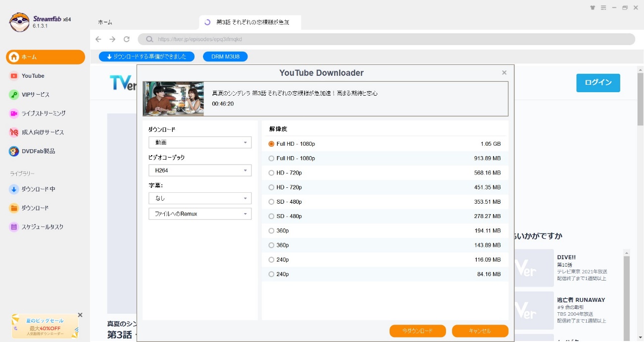
Task: Click the TVer logo on the page
Action: [x=123, y=83]
